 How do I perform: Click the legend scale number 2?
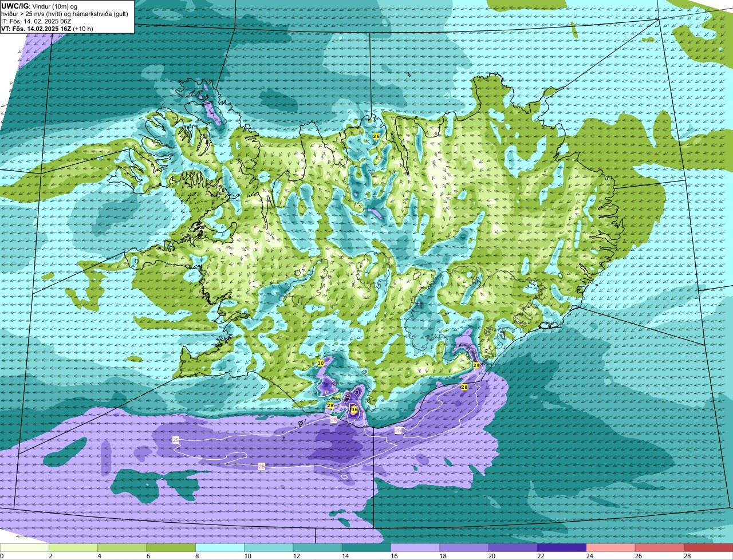pos(50,556)
